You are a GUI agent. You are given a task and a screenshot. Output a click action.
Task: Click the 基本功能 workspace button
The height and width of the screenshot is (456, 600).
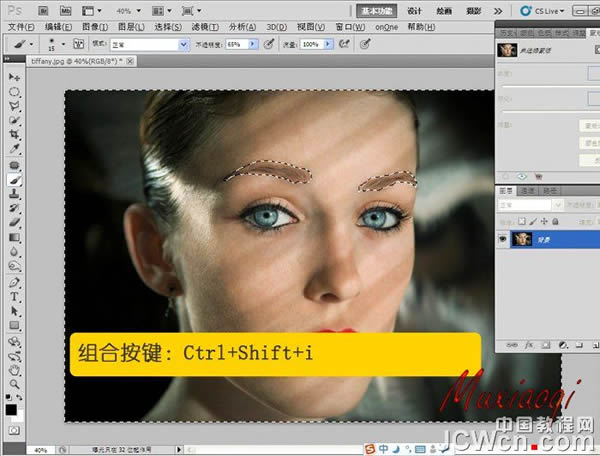coord(378,9)
